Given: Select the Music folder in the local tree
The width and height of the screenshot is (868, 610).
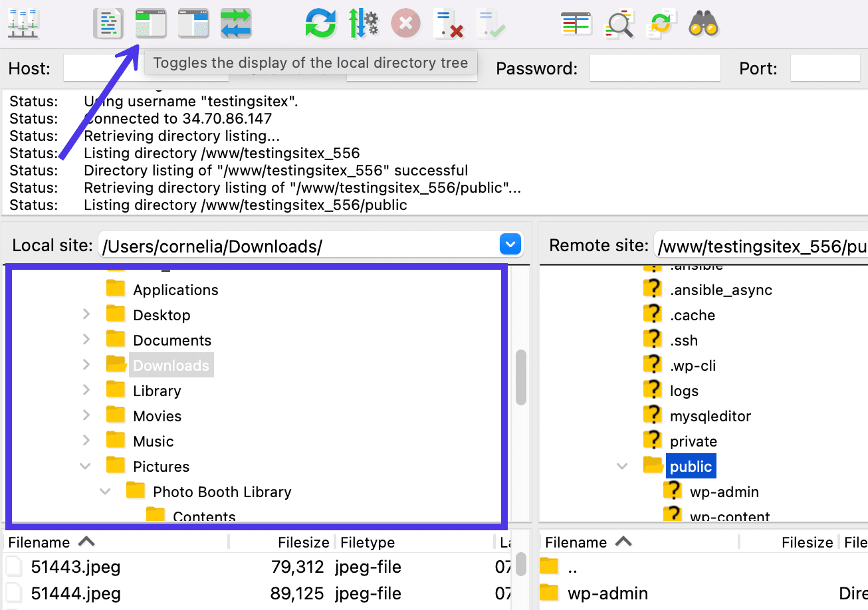Looking at the screenshot, I should pyautogui.click(x=154, y=441).
